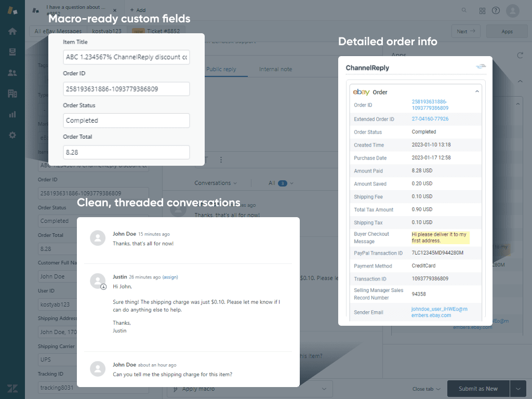Click the Apps button
This screenshot has width=532, height=399.
[x=507, y=31]
